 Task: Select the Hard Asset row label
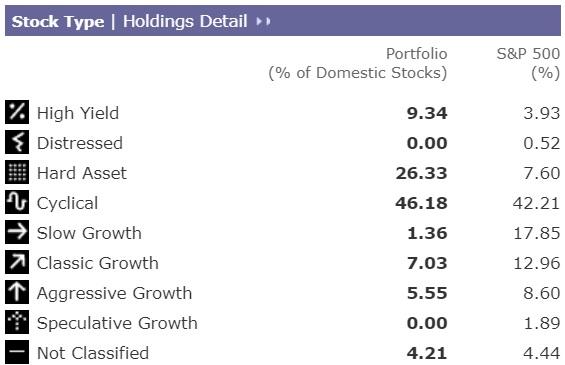point(82,173)
